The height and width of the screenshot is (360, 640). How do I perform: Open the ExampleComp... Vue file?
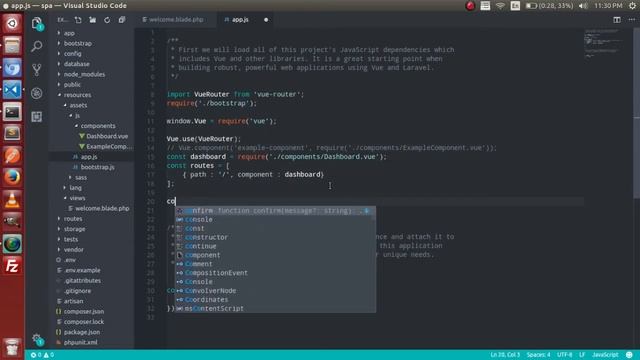[109, 146]
